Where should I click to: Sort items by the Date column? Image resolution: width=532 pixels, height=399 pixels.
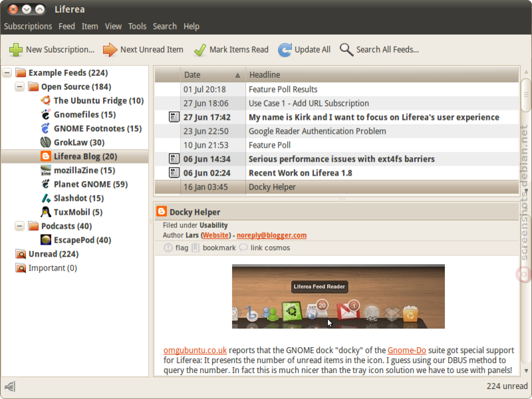pyautogui.click(x=213, y=74)
